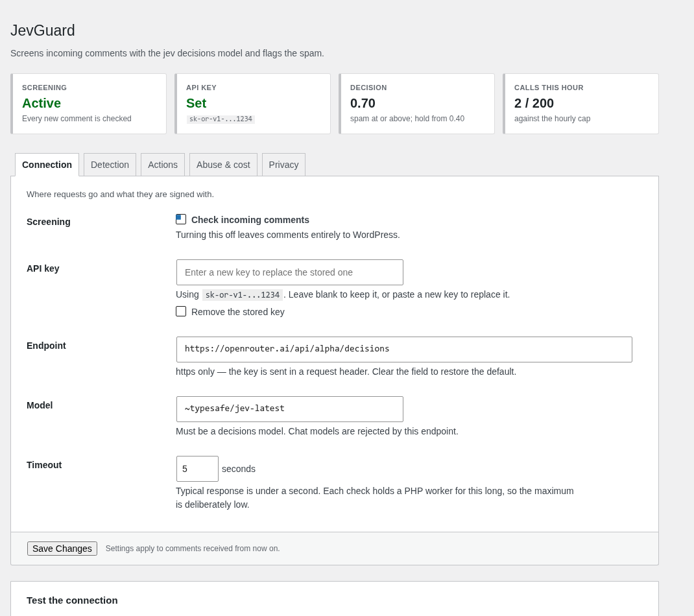694x616 pixels.
Task: Click 'Turning this off leaves comments' description
Action: 288,235
